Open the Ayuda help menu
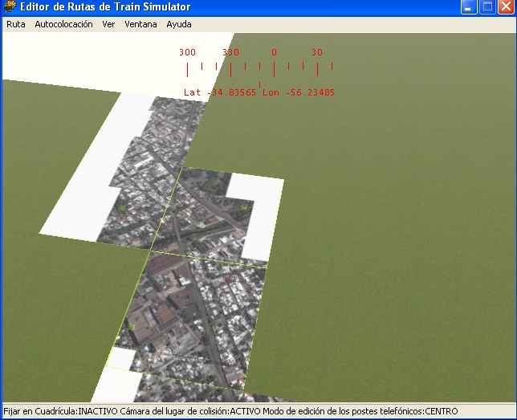This screenshot has width=517, height=420. click(x=178, y=24)
